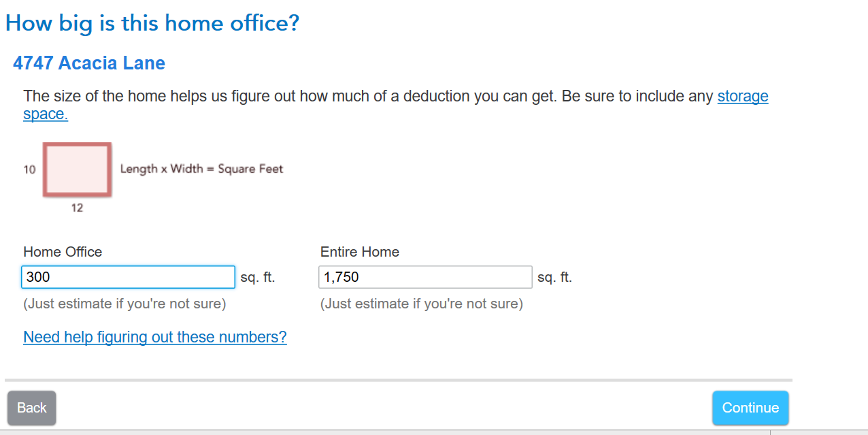Click the Home Office square footage field
The width and height of the screenshot is (868, 435).
[x=128, y=277]
